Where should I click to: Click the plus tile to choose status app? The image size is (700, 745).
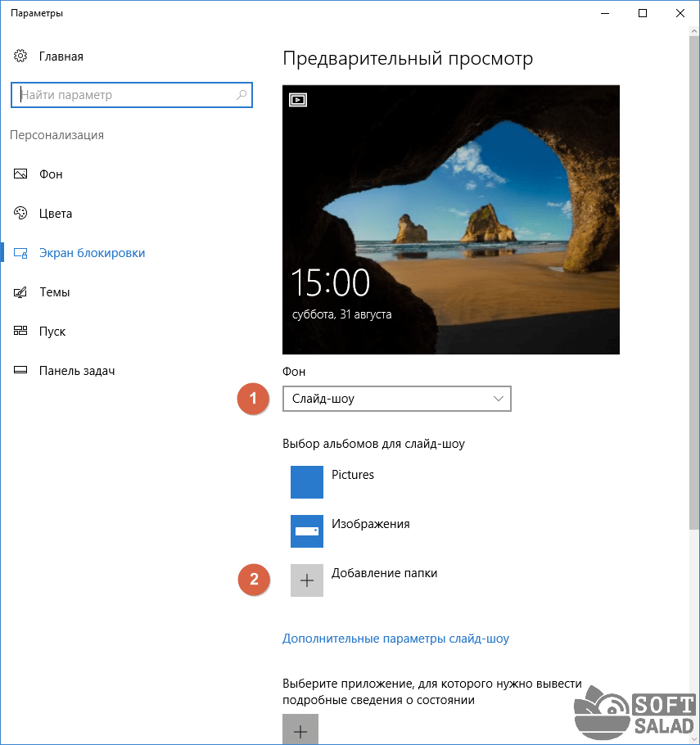pyautogui.click(x=300, y=729)
